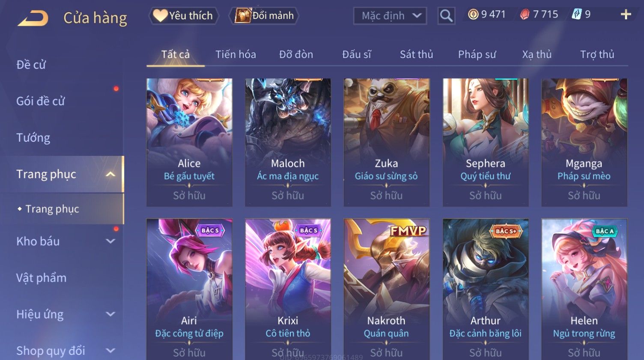Screen dimensions: 644x360
Task: Expand the Kho báu sidebar section
Action: pyautogui.click(x=110, y=241)
